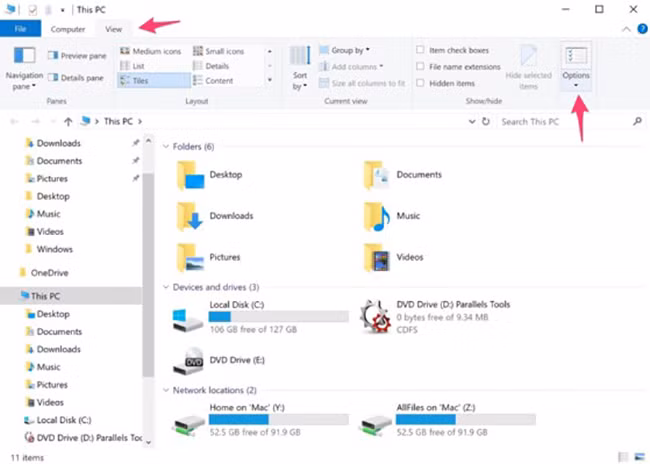The image size is (650, 464).
Task: Collapse the ribbon with the chevron
Action: tap(626, 29)
